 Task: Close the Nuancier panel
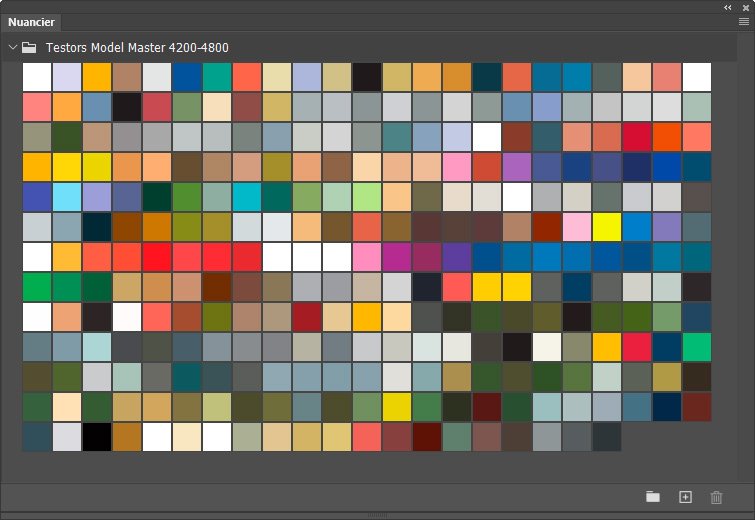click(x=743, y=6)
